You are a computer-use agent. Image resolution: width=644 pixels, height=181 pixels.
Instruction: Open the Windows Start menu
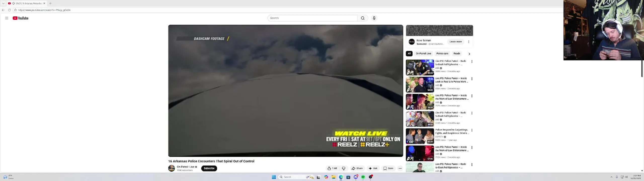274,177
